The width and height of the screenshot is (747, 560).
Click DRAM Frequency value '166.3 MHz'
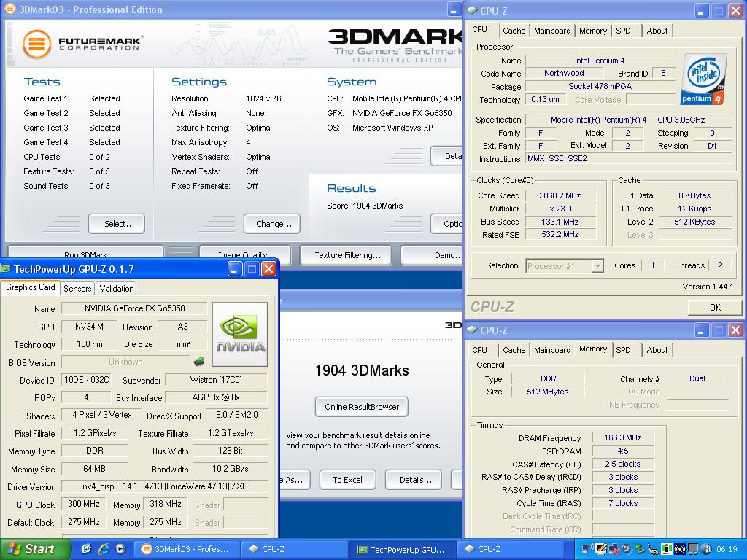[623, 437]
